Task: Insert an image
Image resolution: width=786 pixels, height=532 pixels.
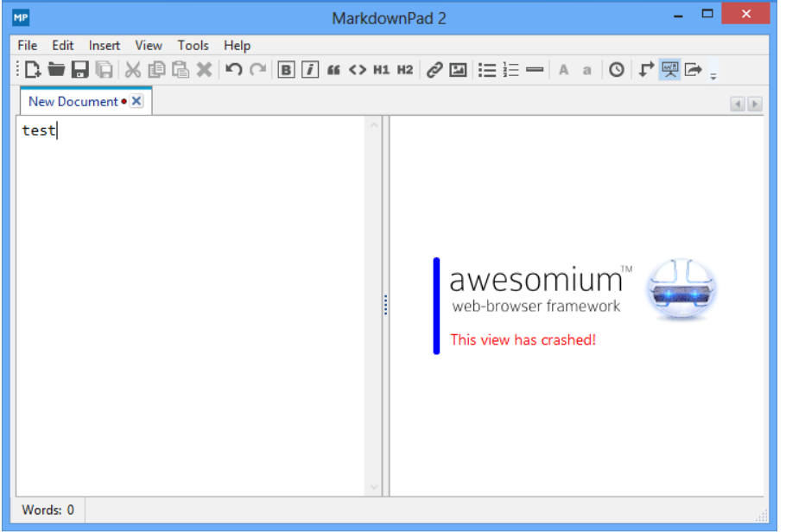Action: 459,70
